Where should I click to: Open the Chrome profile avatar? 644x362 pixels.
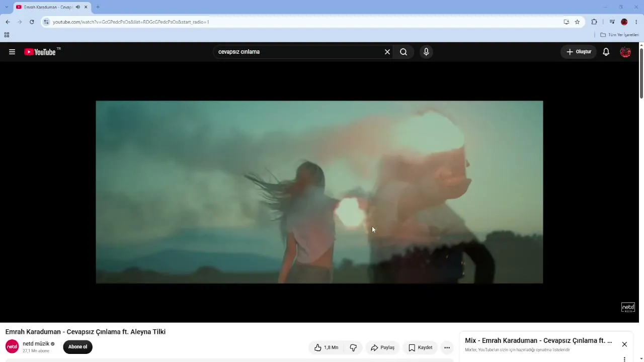point(624,22)
